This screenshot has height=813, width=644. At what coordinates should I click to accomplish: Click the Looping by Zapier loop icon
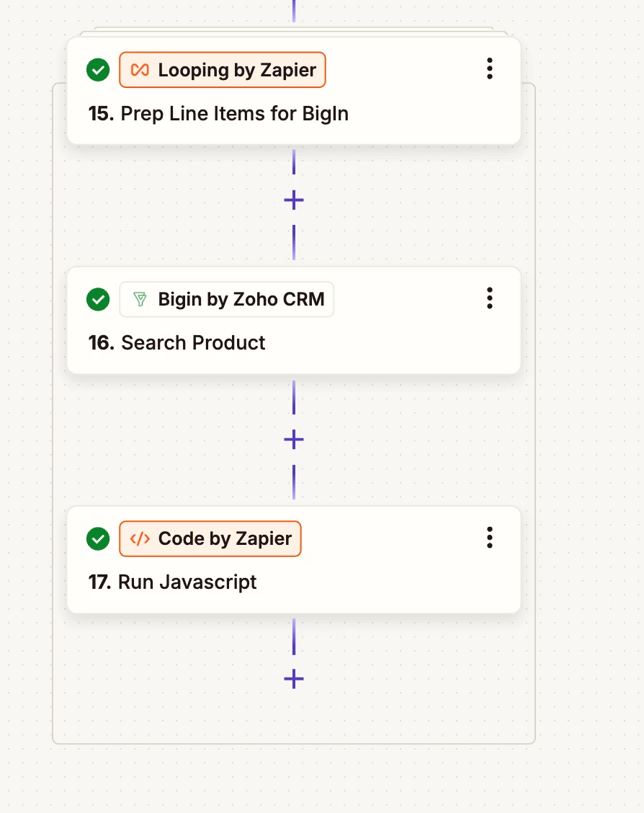(x=140, y=70)
